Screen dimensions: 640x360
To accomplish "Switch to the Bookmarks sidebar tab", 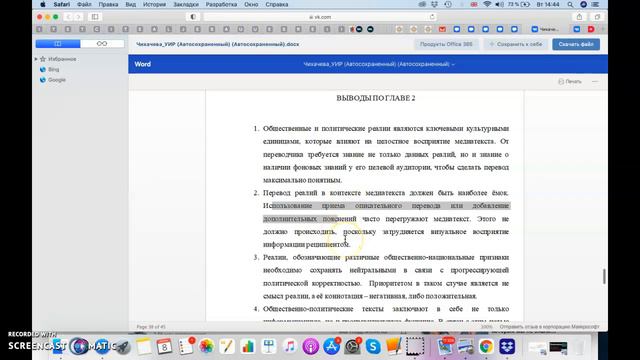I will (x=58, y=44).
